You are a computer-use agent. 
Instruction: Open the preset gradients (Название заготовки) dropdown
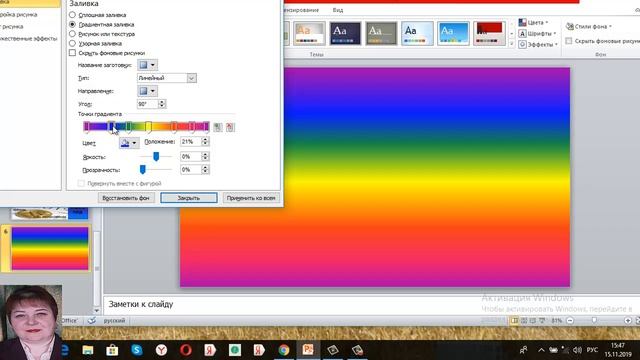pos(147,65)
